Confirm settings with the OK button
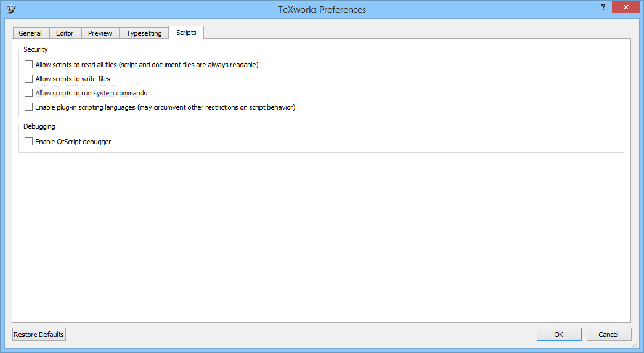 559,335
